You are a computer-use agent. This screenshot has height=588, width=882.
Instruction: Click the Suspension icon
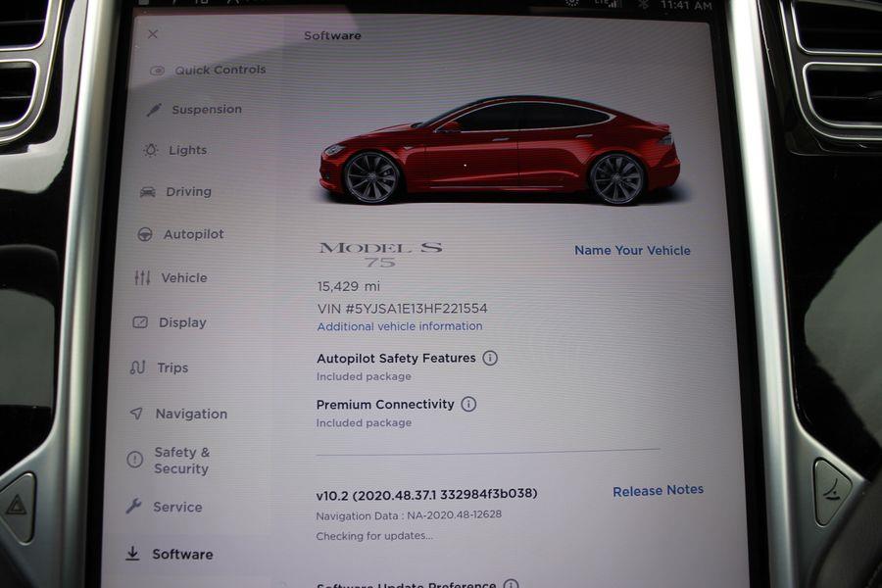tap(154, 110)
